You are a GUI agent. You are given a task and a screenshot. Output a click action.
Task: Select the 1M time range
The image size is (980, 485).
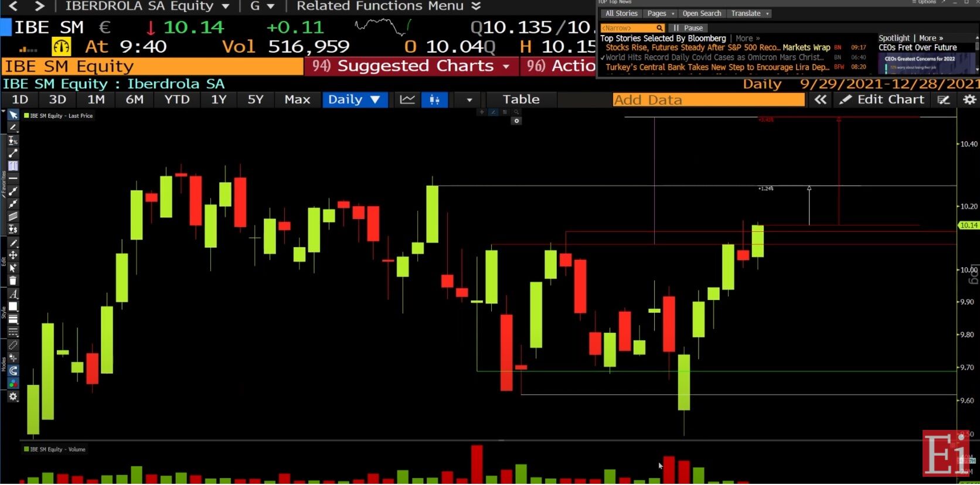pyautogui.click(x=96, y=100)
